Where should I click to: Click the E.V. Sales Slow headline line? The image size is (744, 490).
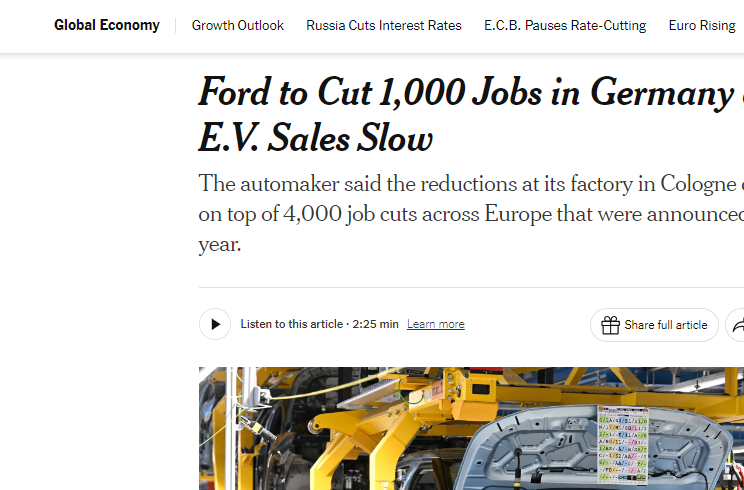point(315,138)
